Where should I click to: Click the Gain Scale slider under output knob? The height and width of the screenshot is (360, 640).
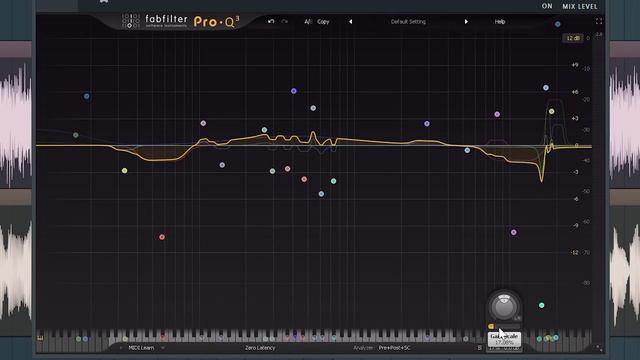508,326
